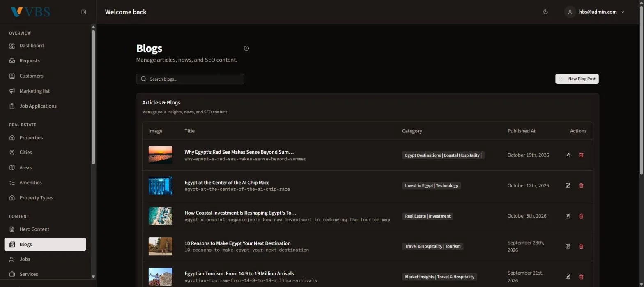Click slug '10-reasons-to-make-egypt-your-next-destination'
This screenshot has height=287, width=644.
[246, 250]
